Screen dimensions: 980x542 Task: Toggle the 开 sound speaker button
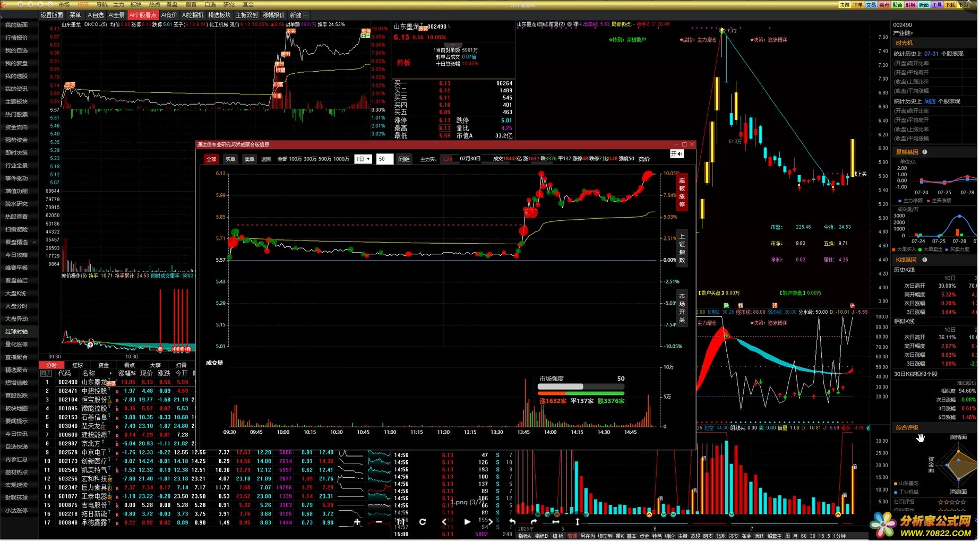pos(678,154)
